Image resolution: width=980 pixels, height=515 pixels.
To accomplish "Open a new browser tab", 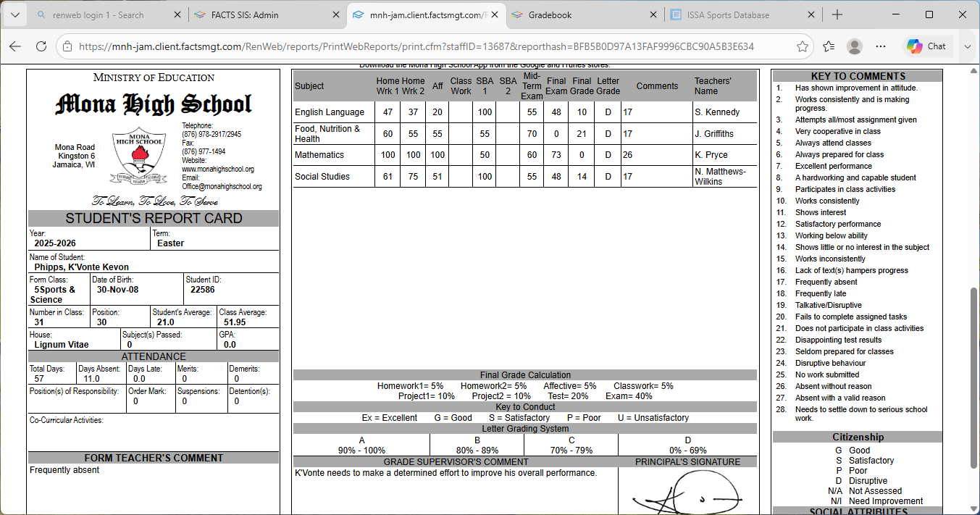I will [x=837, y=14].
